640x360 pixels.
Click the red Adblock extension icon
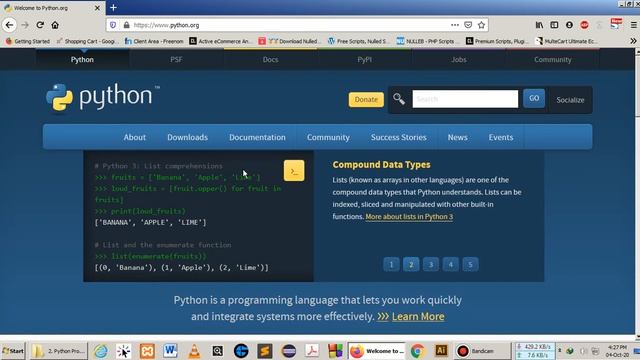[584, 25]
